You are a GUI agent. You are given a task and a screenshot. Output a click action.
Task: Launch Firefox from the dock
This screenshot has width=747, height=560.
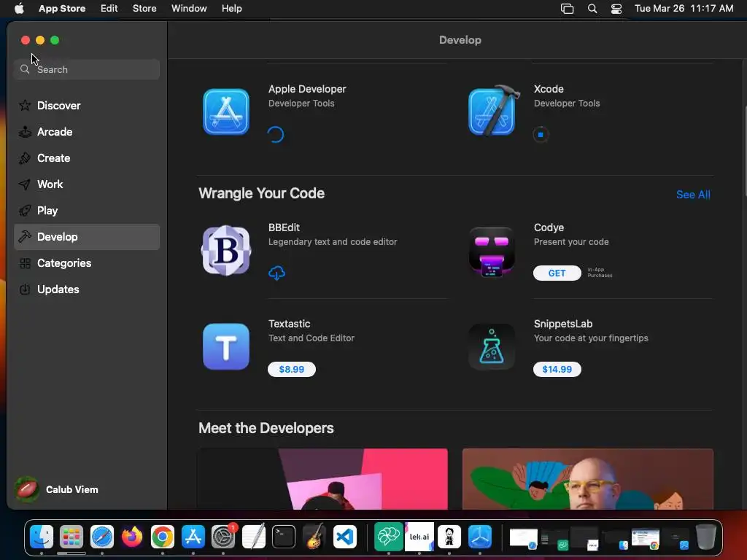tap(132, 537)
